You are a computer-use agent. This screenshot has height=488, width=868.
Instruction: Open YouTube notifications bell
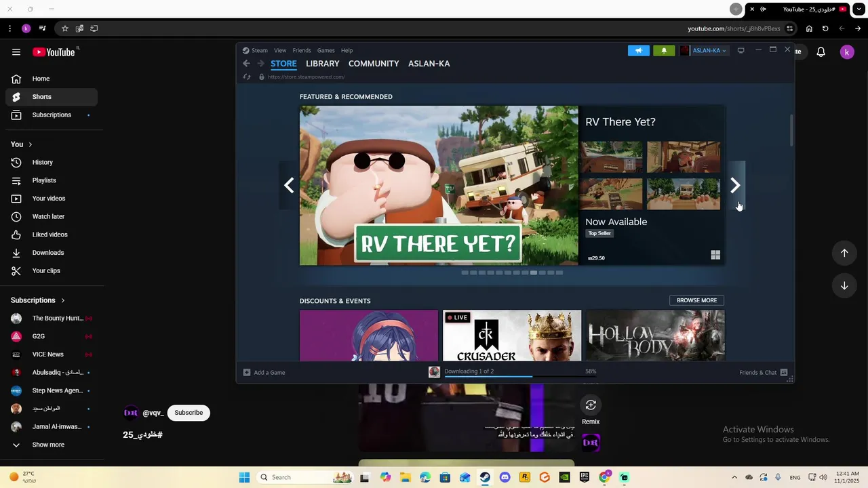[x=821, y=52]
